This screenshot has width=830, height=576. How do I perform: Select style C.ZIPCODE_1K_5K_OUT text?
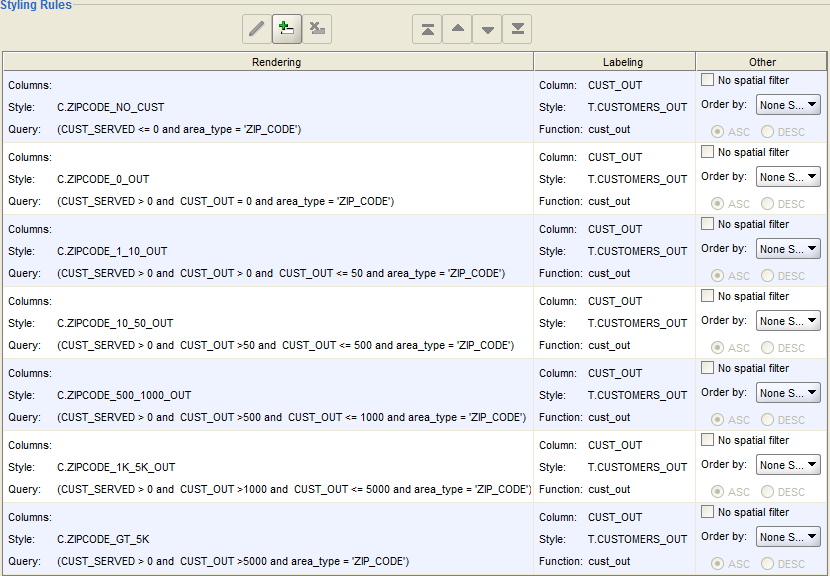[116, 467]
